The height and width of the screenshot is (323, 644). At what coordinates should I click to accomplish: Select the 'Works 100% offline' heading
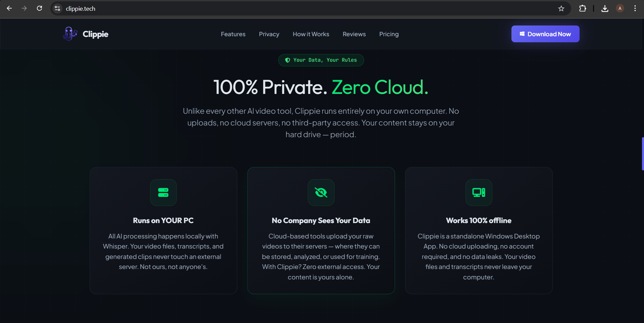[x=479, y=220]
